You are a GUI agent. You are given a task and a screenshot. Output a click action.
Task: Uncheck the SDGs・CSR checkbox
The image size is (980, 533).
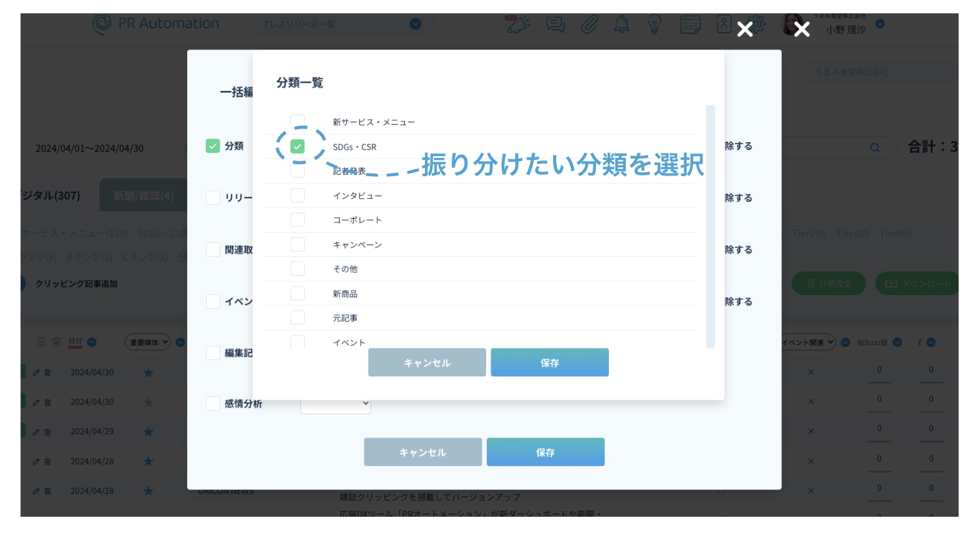click(298, 147)
